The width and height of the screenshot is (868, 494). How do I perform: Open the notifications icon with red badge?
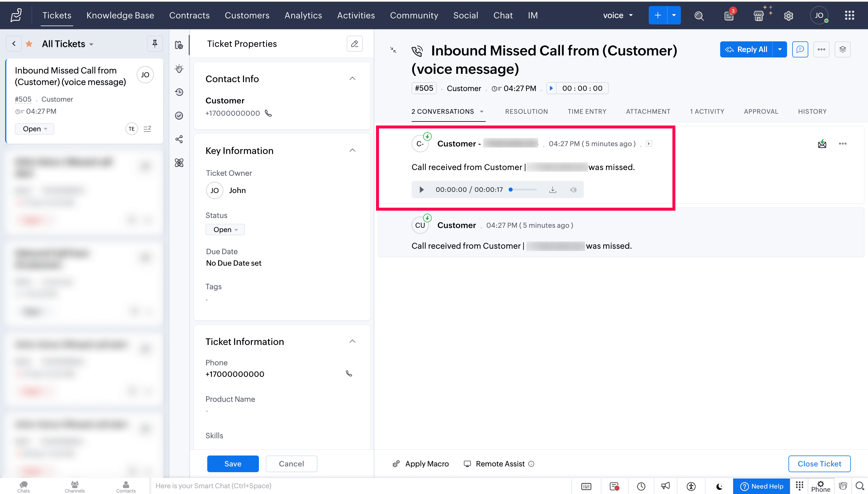click(x=729, y=16)
